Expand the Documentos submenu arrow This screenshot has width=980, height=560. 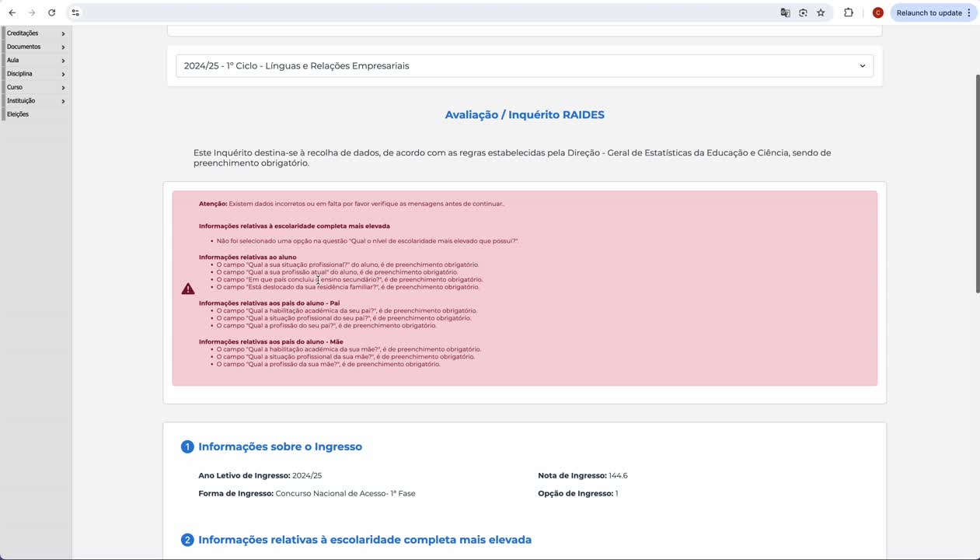(63, 47)
